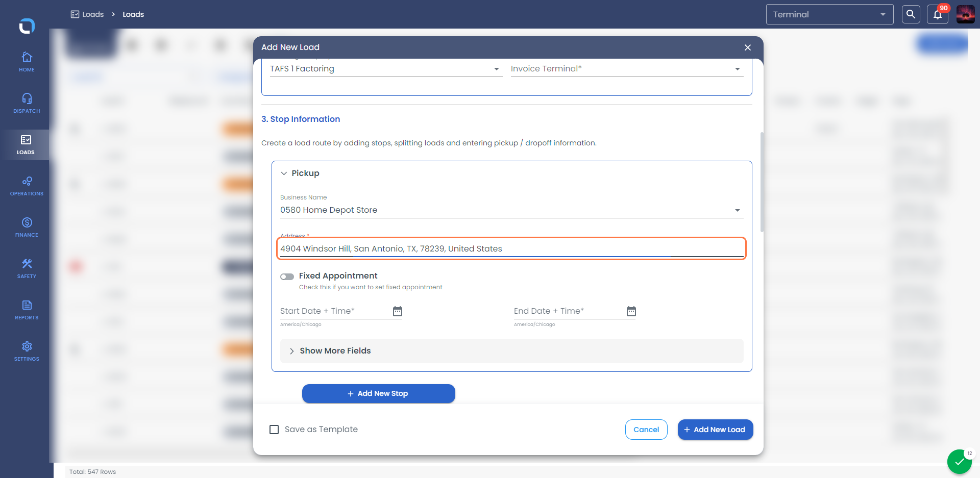Open End Date + Time calendar picker

[x=631, y=311]
